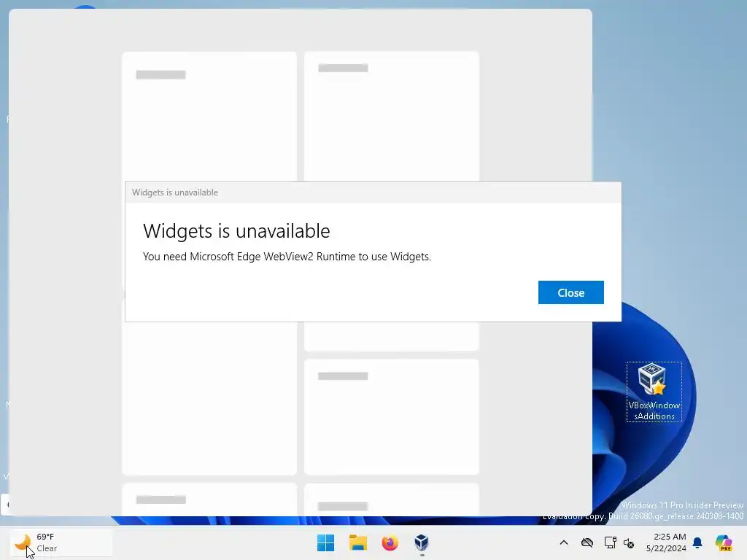
Task: Close the Widgets is unavailable dialog
Action: pyautogui.click(x=570, y=292)
